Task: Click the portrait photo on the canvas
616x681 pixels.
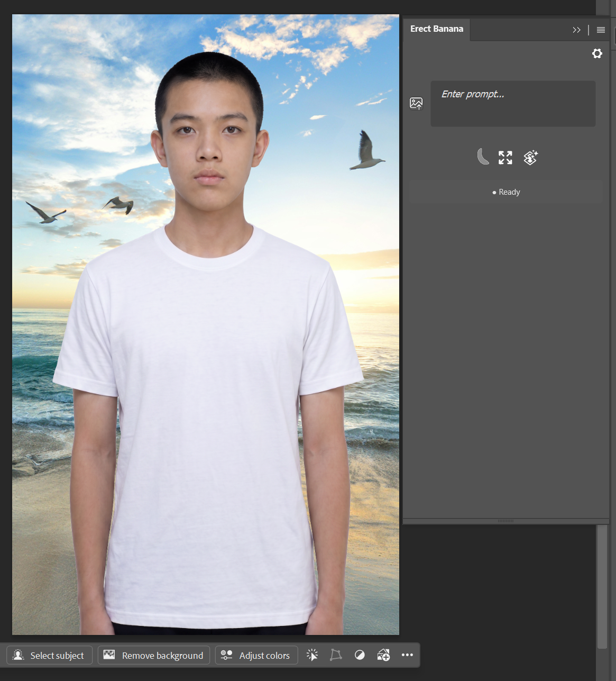Action: point(206,324)
